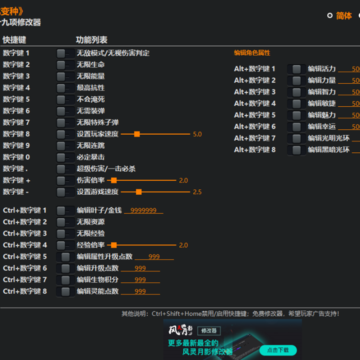Screen dimensions: 360x360
Task: Toggle the 最高抗性 switch
Action: click(65, 88)
